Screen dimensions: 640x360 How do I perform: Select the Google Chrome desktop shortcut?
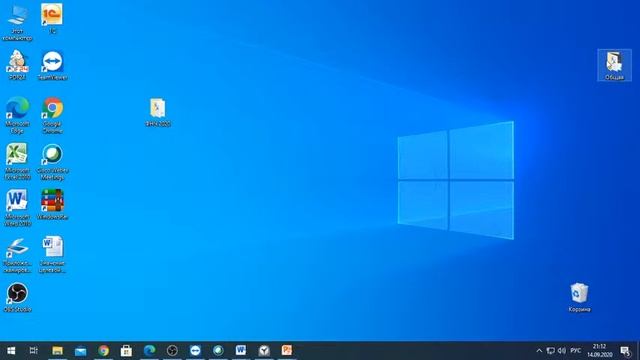click(52, 115)
